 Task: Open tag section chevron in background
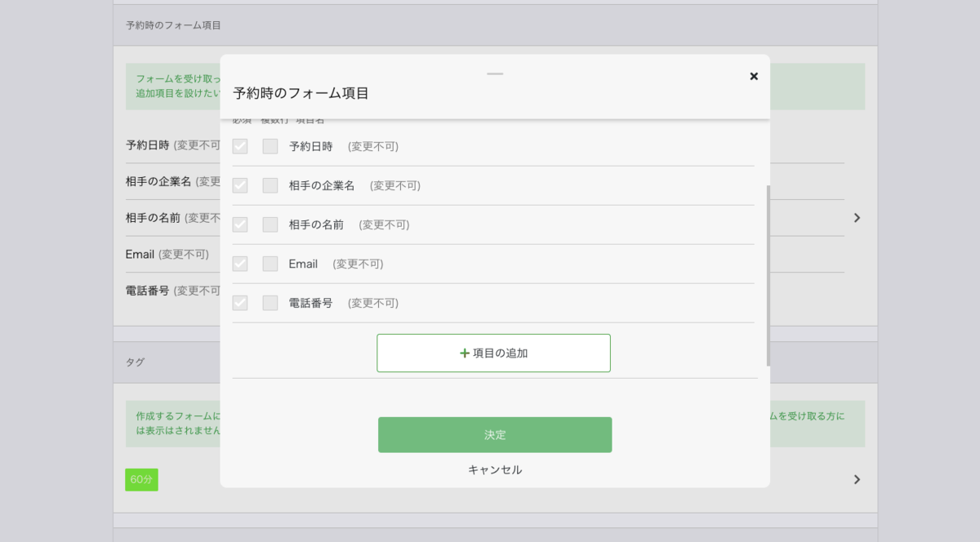click(857, 479)
